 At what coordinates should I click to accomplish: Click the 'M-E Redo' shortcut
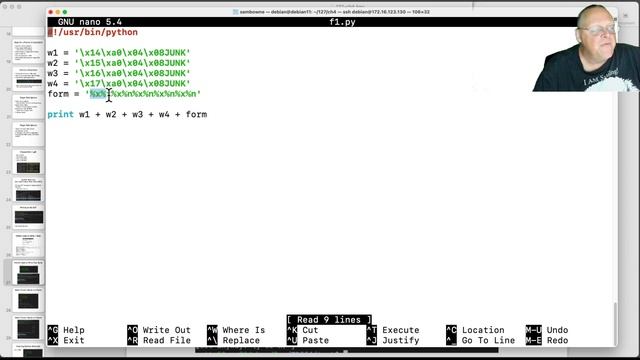[x=547, y=340]
